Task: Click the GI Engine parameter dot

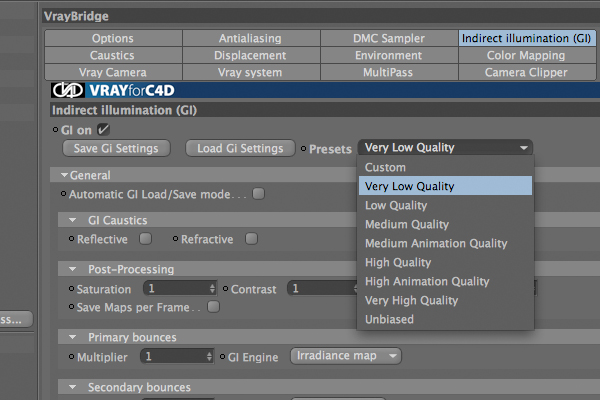Action: point(222,357)
